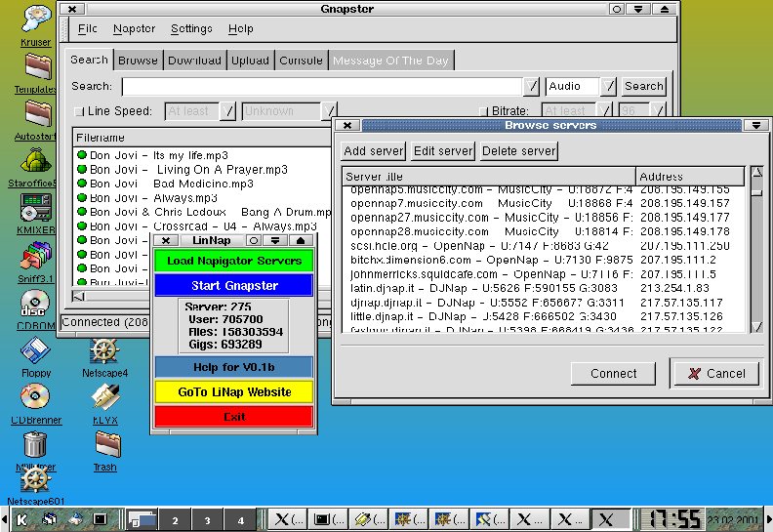Screen dimensions: 773x532
Task: Click the Edit server button
Action: coord(443,151)
